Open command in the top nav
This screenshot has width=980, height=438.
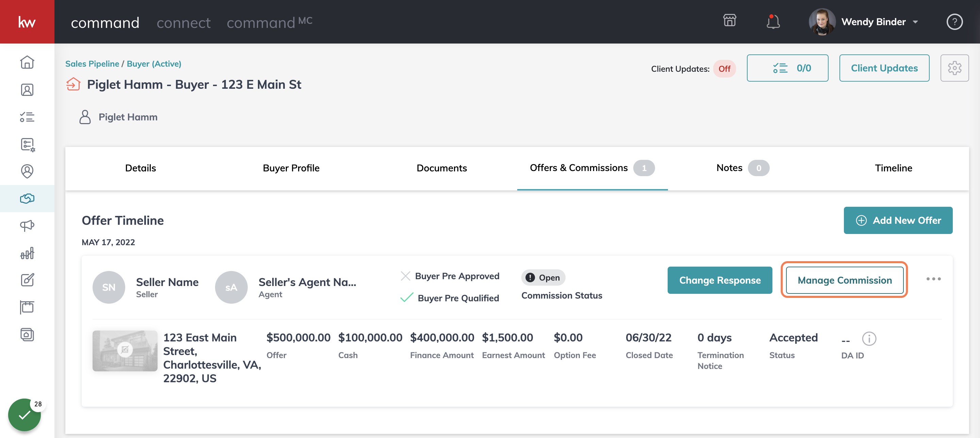point(105,23)
